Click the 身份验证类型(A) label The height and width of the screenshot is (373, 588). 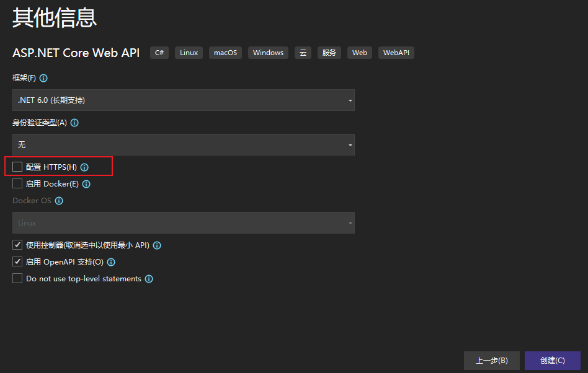click(x=40, y=123)
